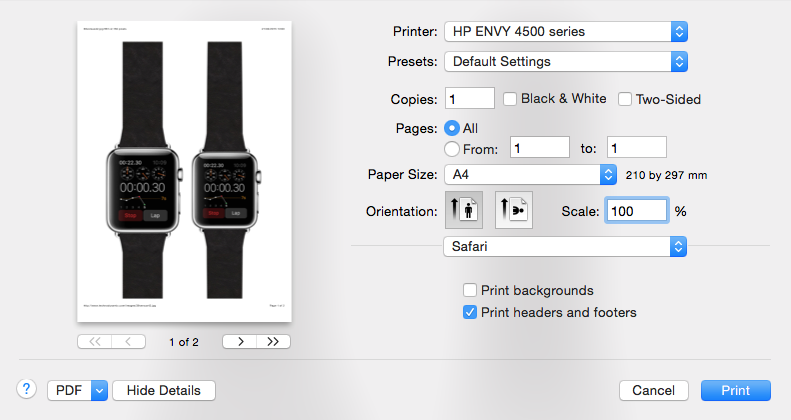The width and height of the screenshot is (791, 420).
Task: Enable Two-Sided printing checkbox
Action: (625, 99)
